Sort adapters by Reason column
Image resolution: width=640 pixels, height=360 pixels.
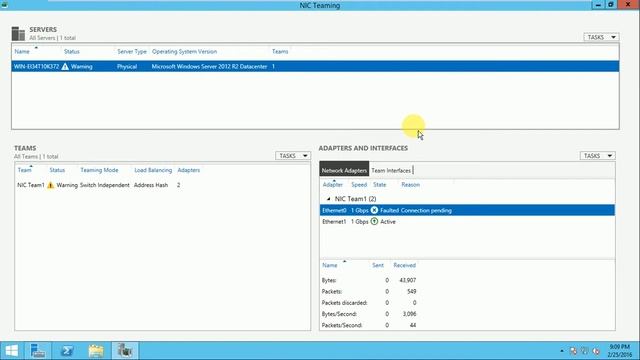[411, 185]
